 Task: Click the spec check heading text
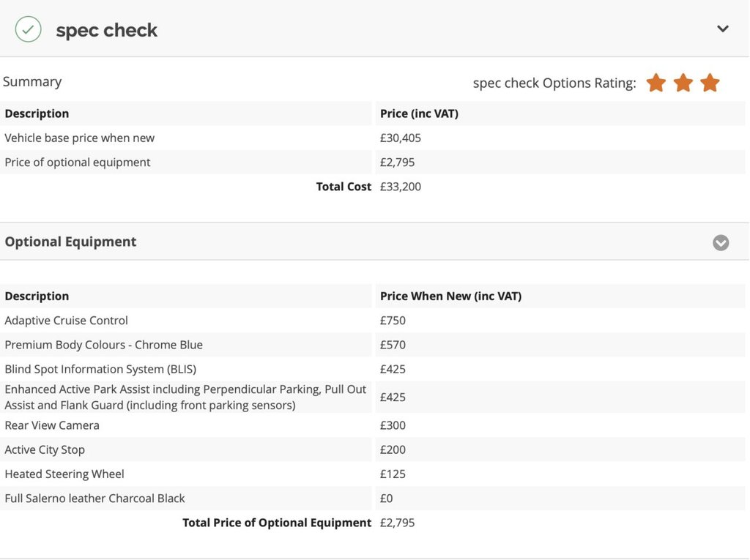click(106, 30)
